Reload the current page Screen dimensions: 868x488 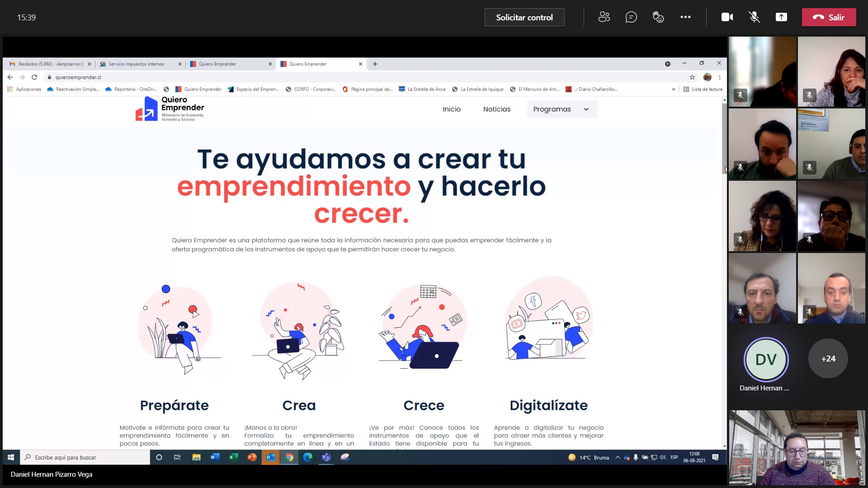(34, 77)
